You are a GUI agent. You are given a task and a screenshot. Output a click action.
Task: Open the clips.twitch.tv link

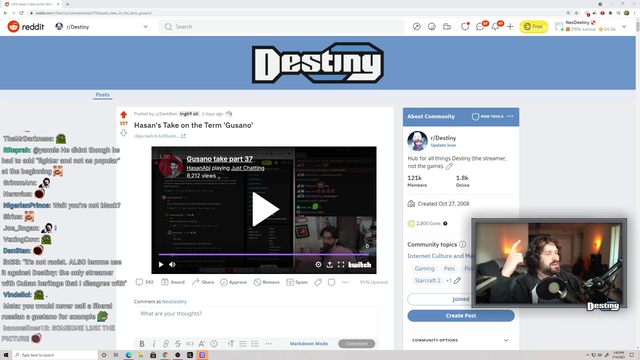tap(160, 136)
